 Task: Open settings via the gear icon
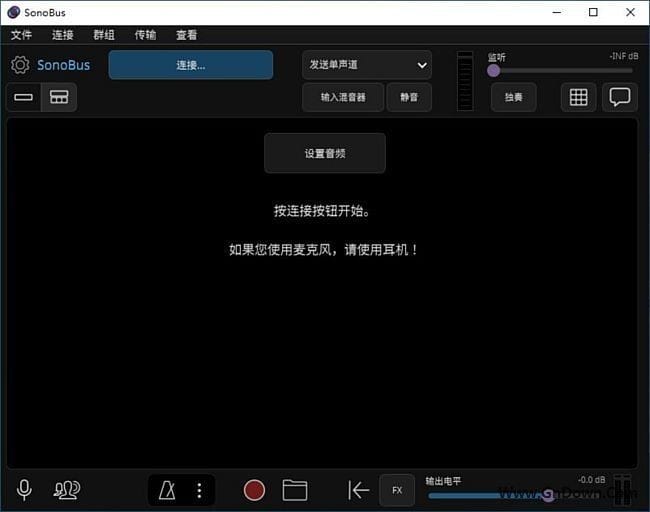(20, 65)
